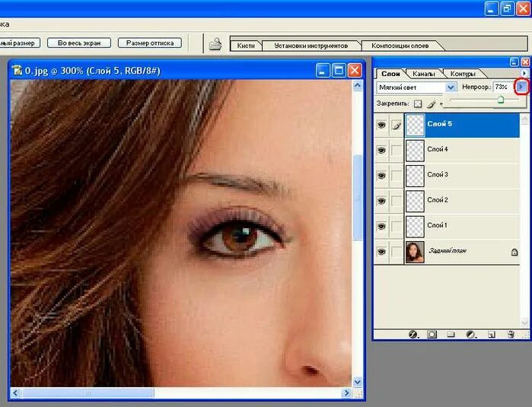Click document horizontal scrollbar right arrow
Viewport: 532px width, 407px height.
tap(346, 393)
